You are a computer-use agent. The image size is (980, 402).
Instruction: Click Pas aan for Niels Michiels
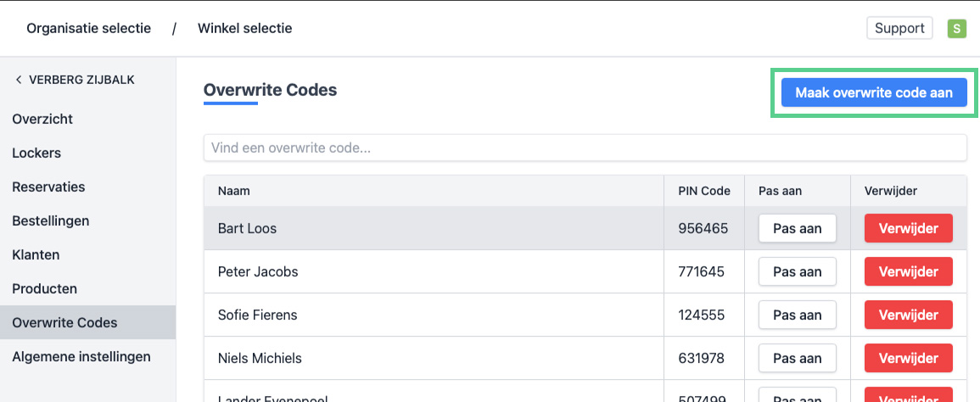coord(797,358)
